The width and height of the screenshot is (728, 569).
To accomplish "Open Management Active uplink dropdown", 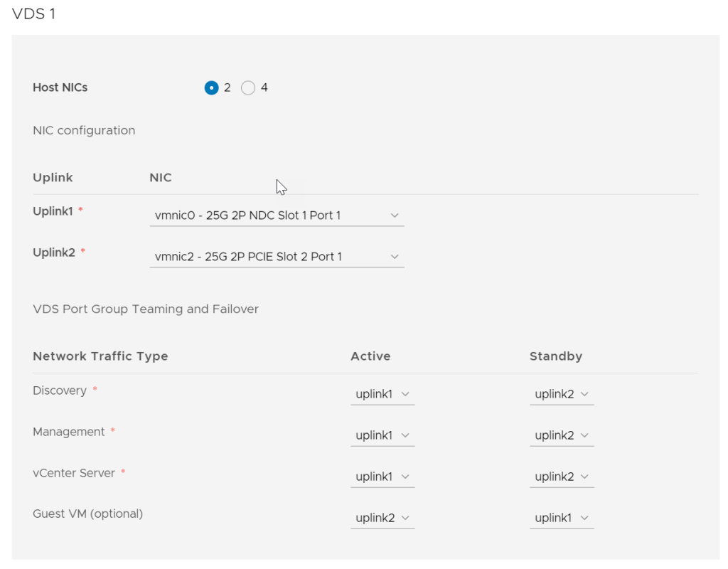I will click(382, 435).
